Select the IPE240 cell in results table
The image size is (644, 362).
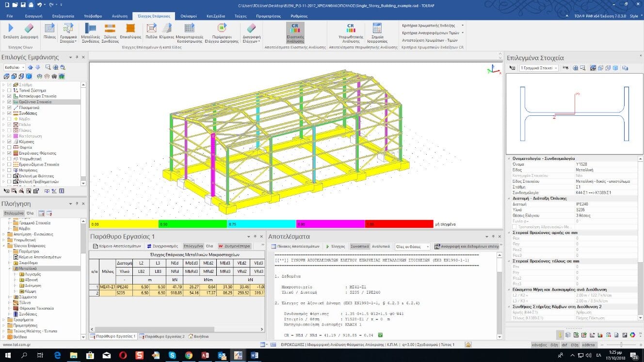point(122,287)
